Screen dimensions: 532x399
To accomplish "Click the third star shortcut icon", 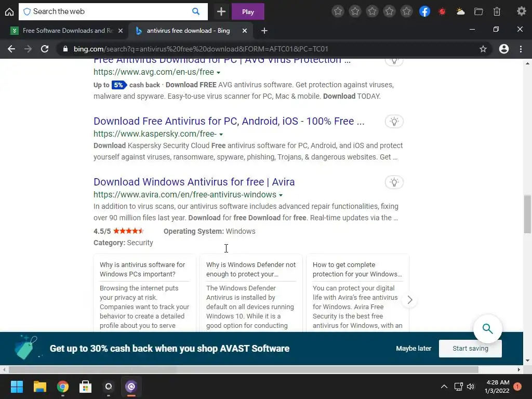I will 372,11.
